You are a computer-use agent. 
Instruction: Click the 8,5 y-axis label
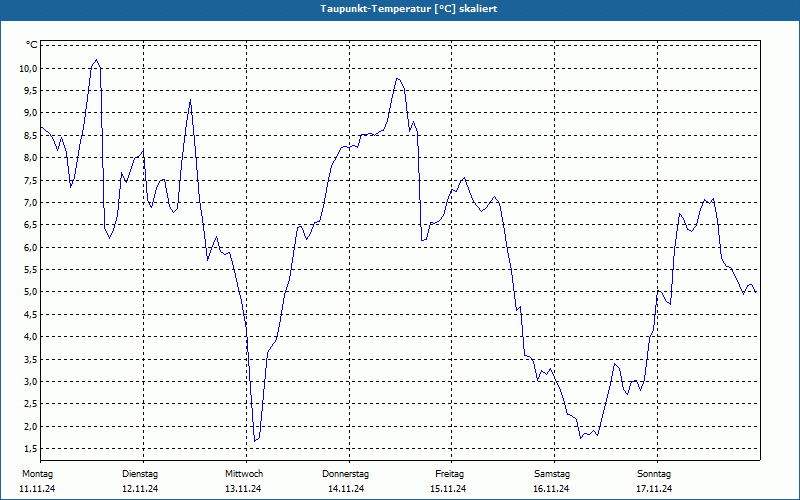[x=30, y=135]
